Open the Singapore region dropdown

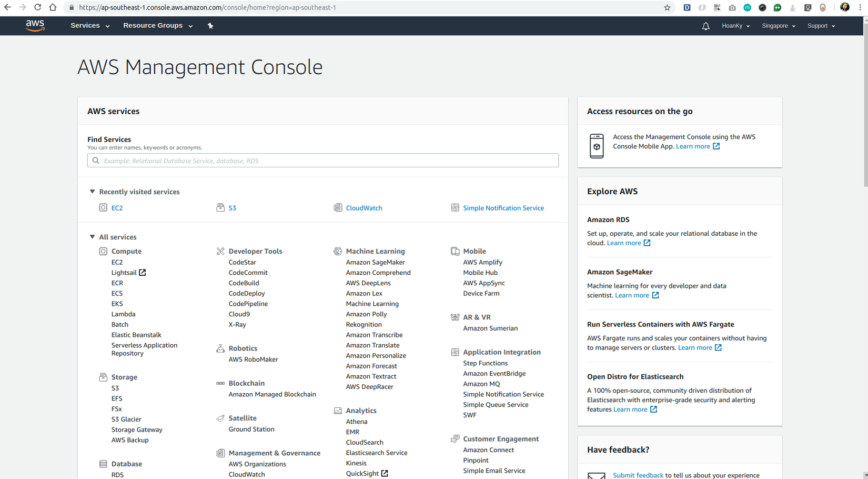tap(778, 26)
